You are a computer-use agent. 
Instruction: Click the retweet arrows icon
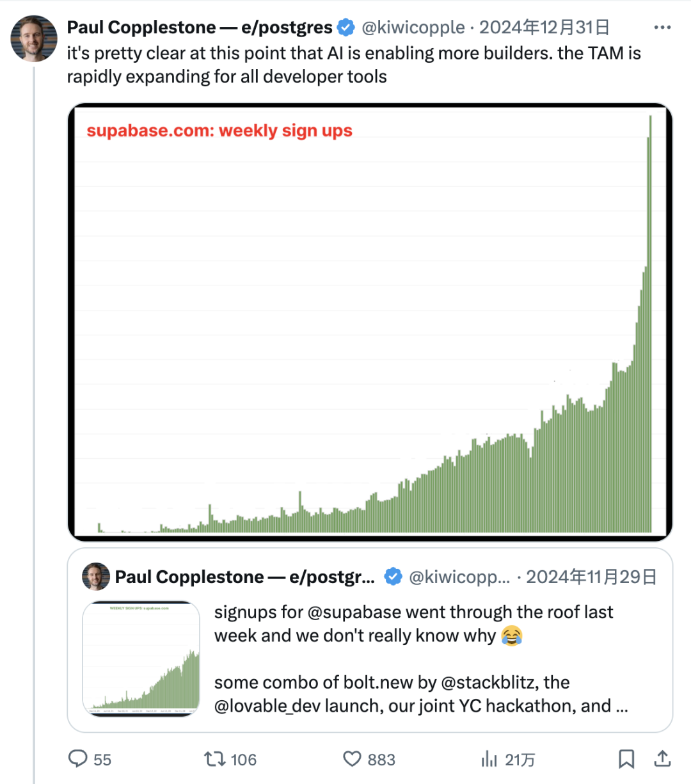pyautogui.click(x=214, y=759)
